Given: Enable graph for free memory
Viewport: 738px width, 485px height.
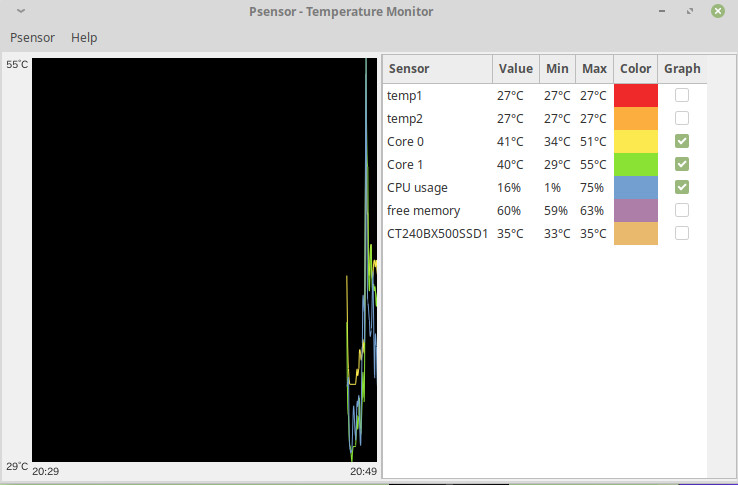Looking at the screenshot, I should (x=682, y=210).
